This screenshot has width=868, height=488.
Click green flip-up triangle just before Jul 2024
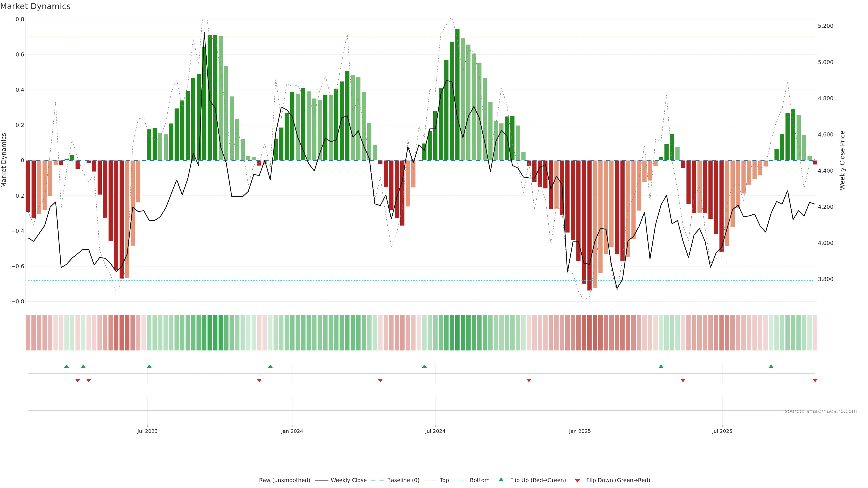[424, 366]
